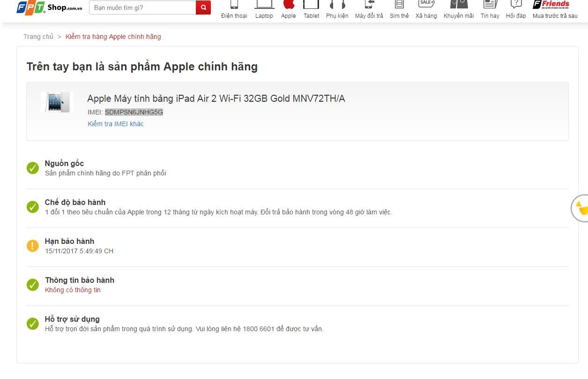This screenshot has height=379, width=588.
Task: Click the green check beside Chế độ bảo hành
Action: point(33,207)
